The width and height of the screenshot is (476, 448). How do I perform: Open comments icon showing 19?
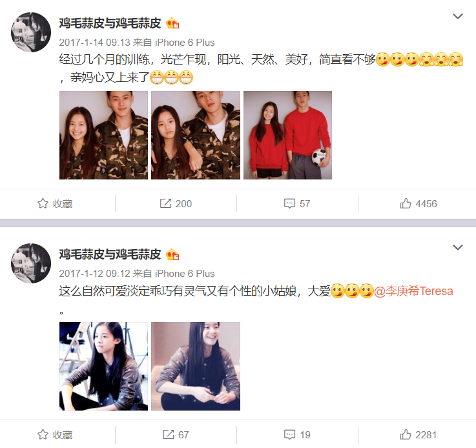coord(289,434)
